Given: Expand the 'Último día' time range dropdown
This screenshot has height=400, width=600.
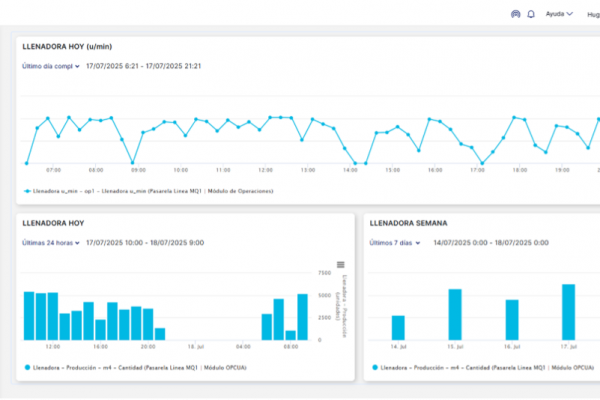Looking at the screenshot, I should (51, 67).
